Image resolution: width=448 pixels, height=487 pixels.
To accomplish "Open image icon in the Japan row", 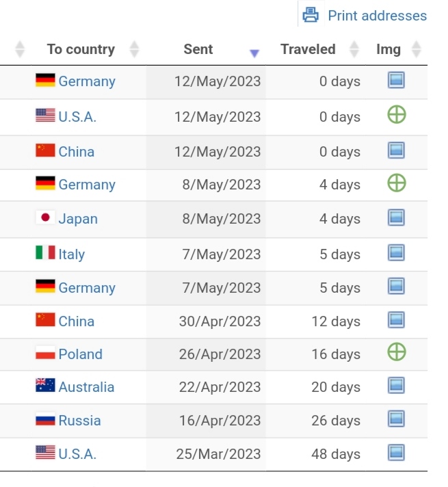I will [396, 218].
